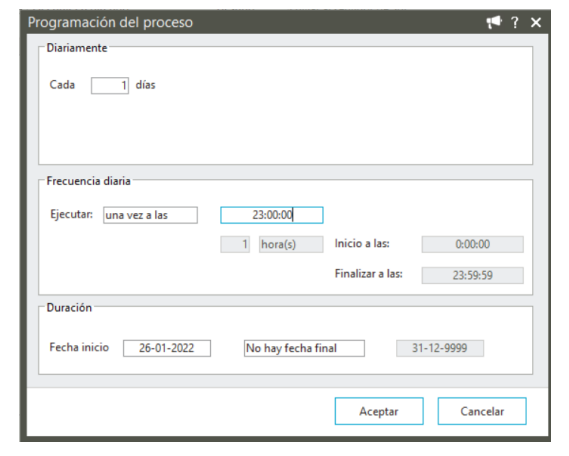Click the 31-12-9999 end date field
Viewport: 569px width, 456px height.
click(x=440, y=348)
